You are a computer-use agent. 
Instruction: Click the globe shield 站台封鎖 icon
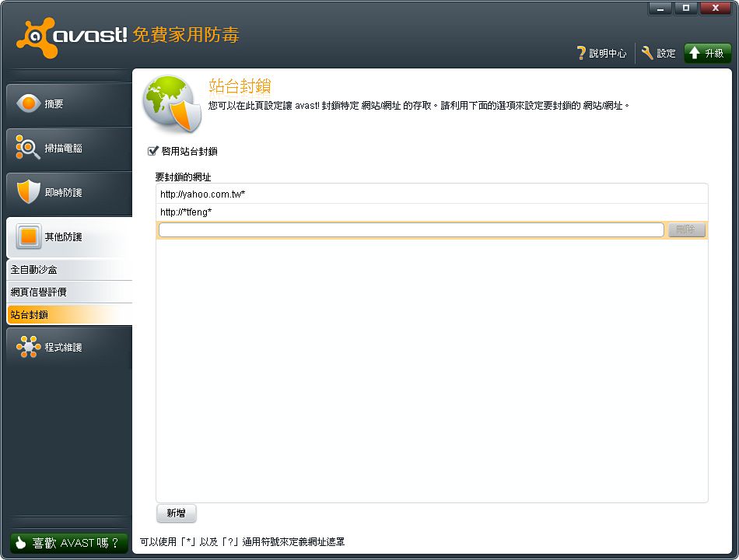point(172,104)
